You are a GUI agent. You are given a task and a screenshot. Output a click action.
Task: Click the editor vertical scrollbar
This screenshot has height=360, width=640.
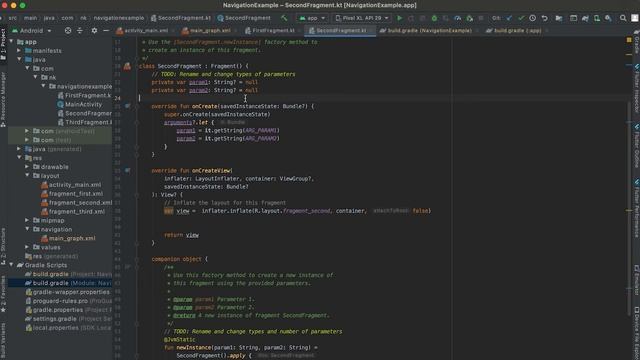pos(629,208)
